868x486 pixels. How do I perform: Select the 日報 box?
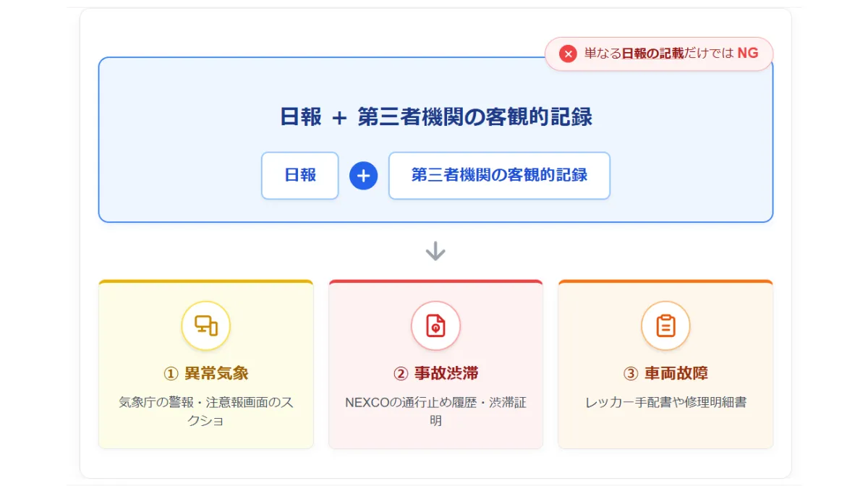(300, 175)
